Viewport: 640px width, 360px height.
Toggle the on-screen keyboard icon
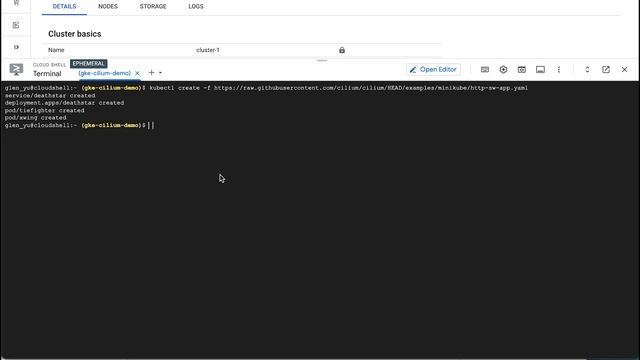pos(484,70)
